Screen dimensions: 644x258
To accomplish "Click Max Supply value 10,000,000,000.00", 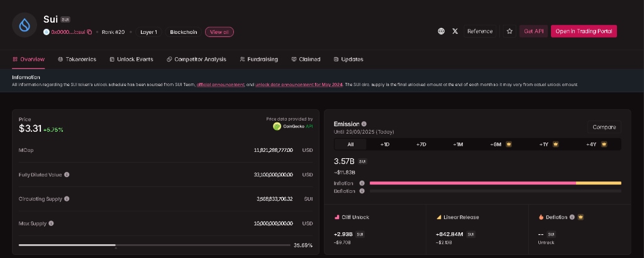I will pos(273,223).
